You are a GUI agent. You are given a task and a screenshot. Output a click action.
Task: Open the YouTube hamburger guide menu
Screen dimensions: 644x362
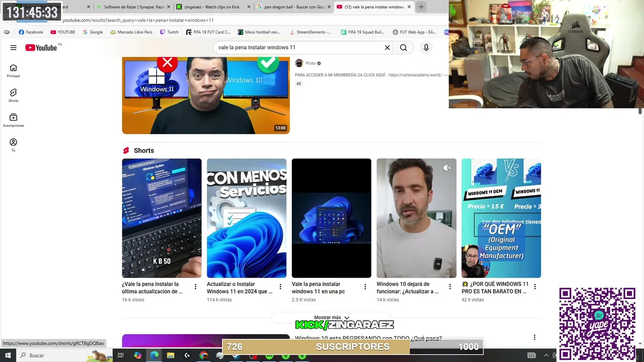(13, 47)
